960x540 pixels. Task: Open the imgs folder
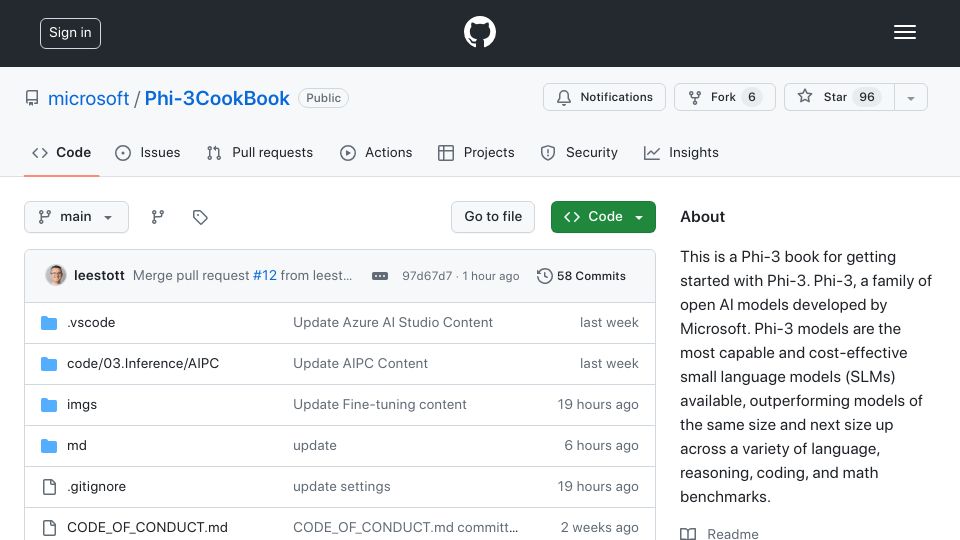point(82,405)
